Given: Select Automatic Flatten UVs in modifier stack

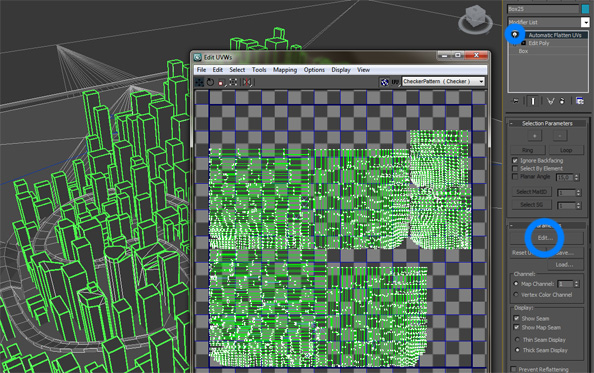Looking at the screenshot, I should click(555, 35).
